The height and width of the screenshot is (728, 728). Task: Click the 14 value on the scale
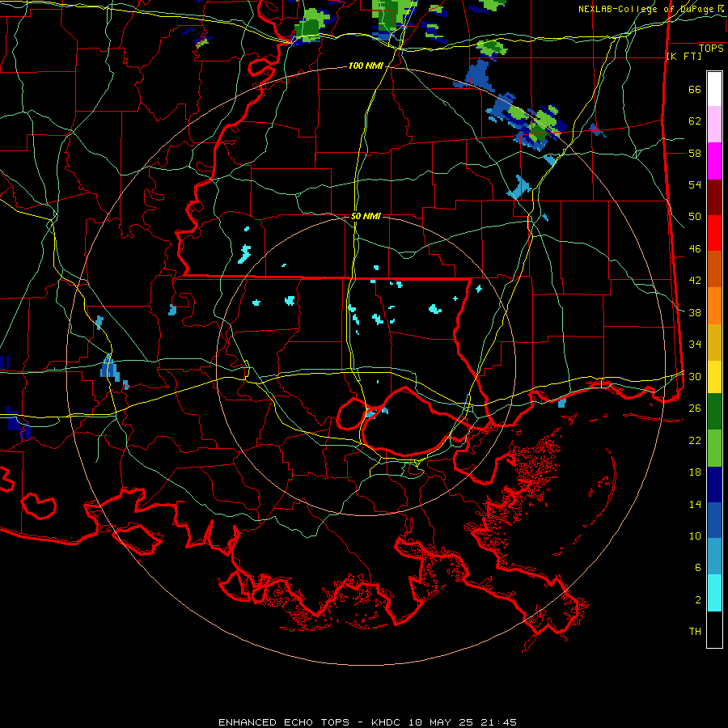tap(695, 504)
